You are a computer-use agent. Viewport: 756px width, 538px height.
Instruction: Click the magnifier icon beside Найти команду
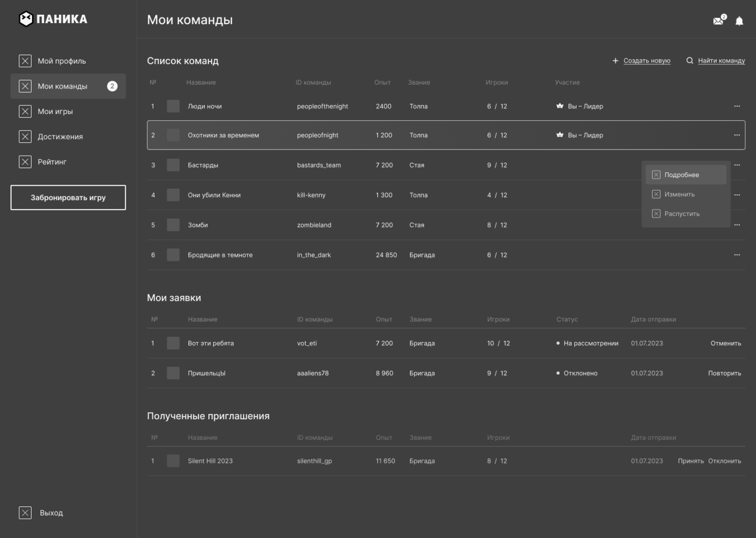[689, 60]
